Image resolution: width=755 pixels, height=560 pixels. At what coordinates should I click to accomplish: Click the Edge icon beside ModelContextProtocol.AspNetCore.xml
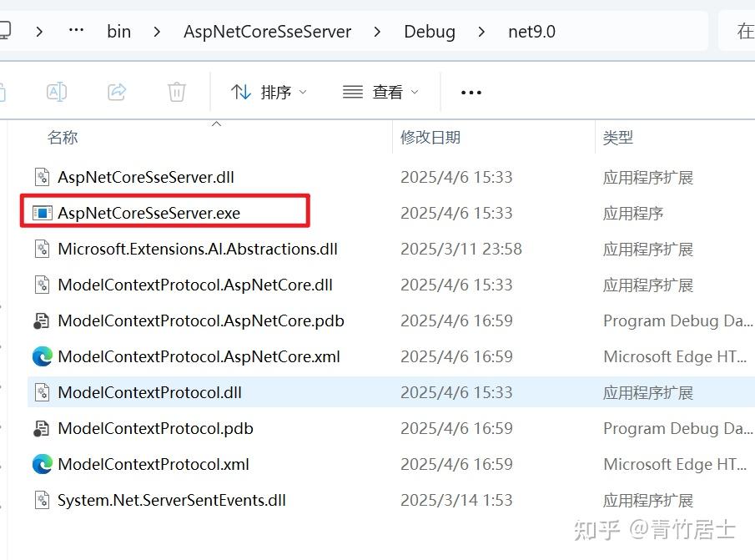43,356
